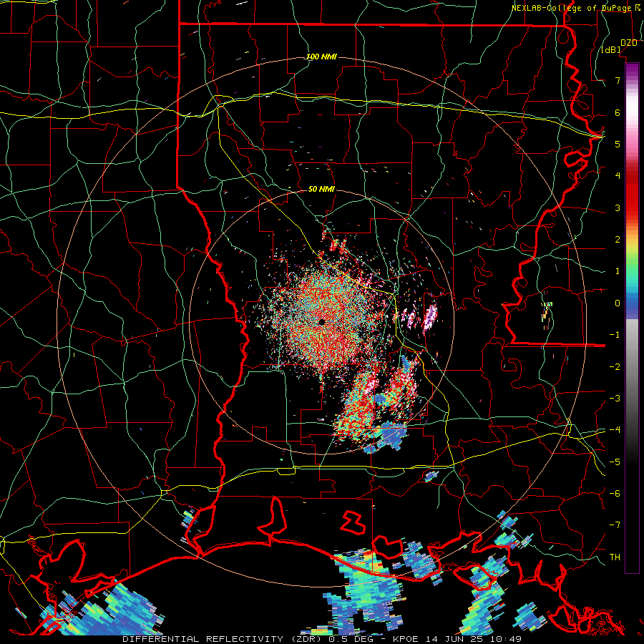The width and height of the screenshot is (644, 644).
Task: Click the "50 NMI" range ring label
Action: click(x=321, y=189)
